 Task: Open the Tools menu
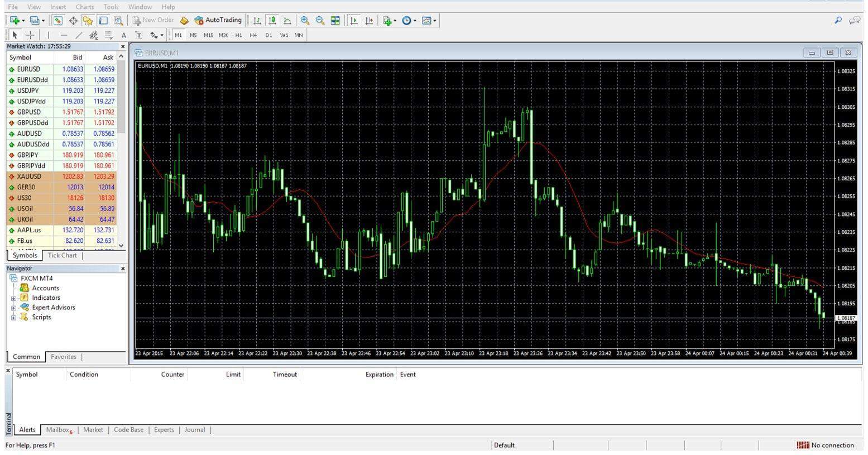(x=111, y=7)
